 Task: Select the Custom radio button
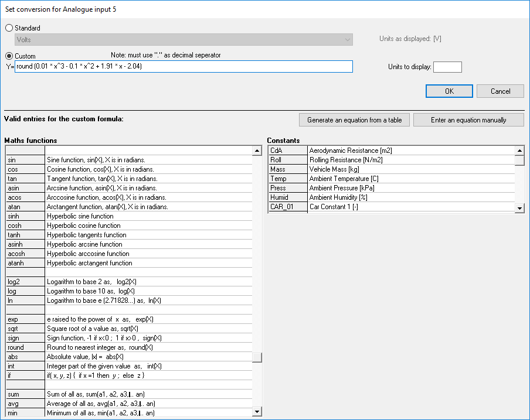(x=9, y=56)
